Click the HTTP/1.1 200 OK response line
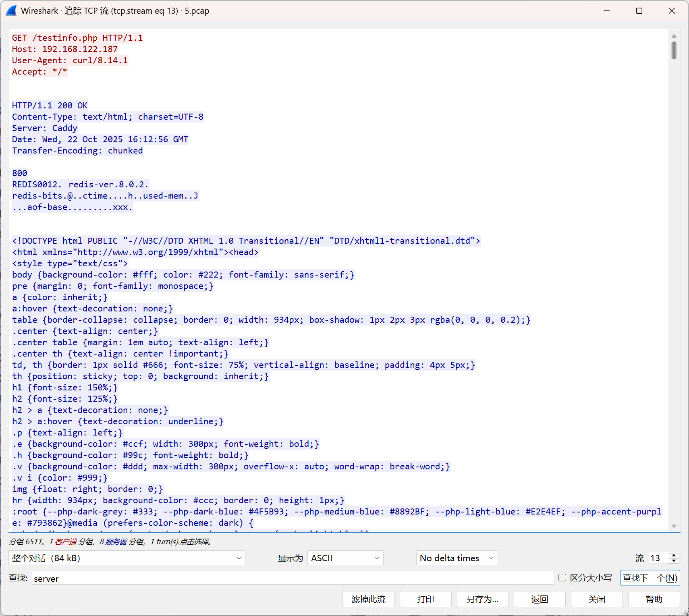689x616 pixels. pyautogui.click(x=50, y=106)
